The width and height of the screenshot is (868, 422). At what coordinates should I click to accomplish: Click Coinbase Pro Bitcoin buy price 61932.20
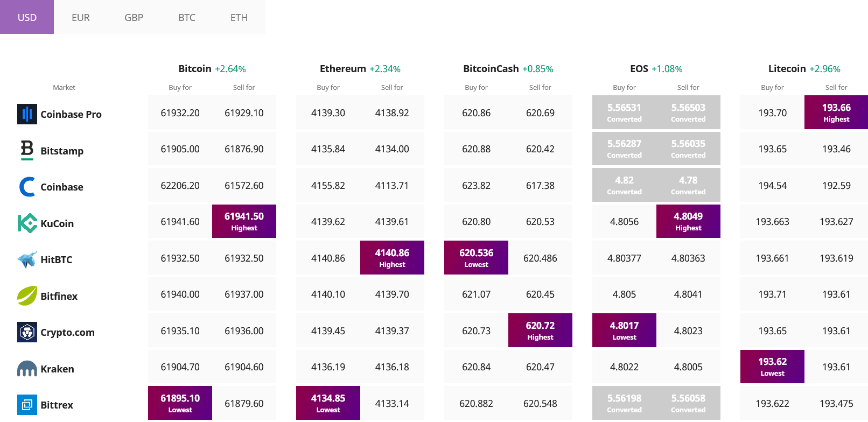180,112
